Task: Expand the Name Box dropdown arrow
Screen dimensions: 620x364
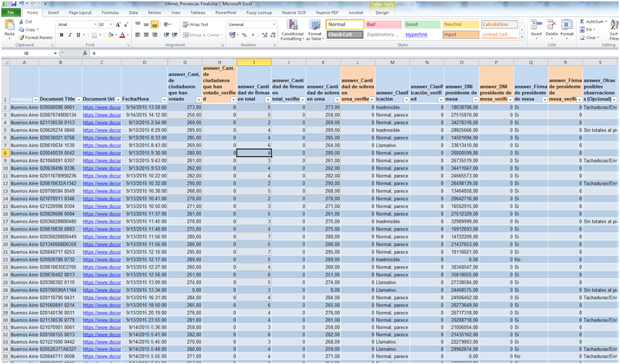Action: pyautogui.click(x=55, y=53)
